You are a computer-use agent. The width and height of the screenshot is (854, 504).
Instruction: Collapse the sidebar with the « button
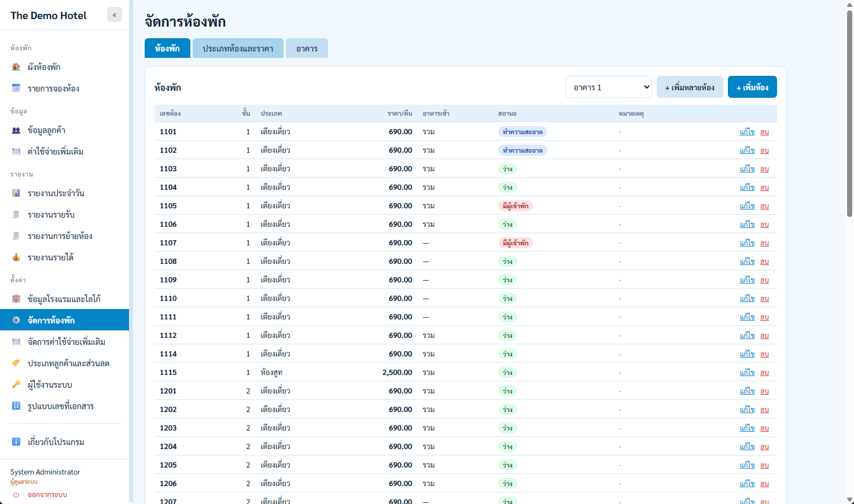click(115, 15)
